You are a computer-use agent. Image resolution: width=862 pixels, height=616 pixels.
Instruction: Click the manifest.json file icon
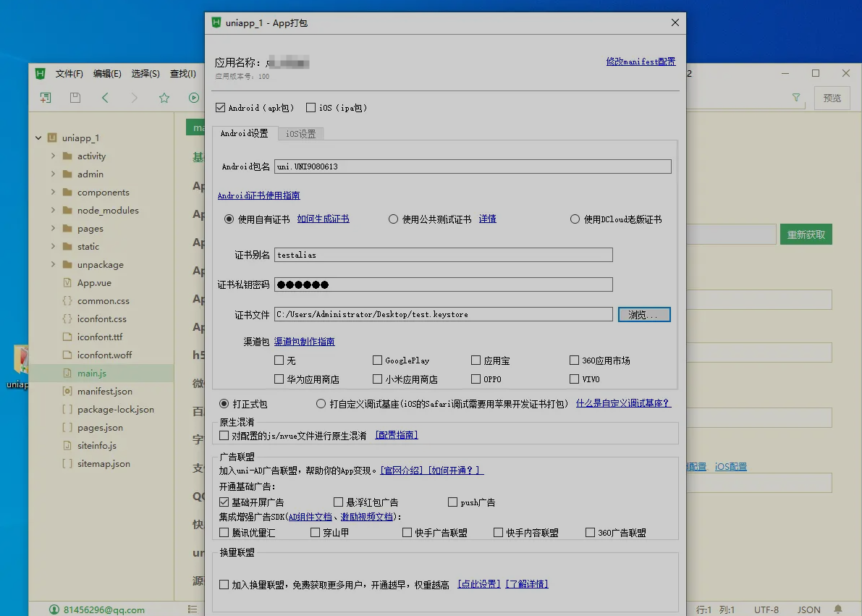tap(67, 391)
